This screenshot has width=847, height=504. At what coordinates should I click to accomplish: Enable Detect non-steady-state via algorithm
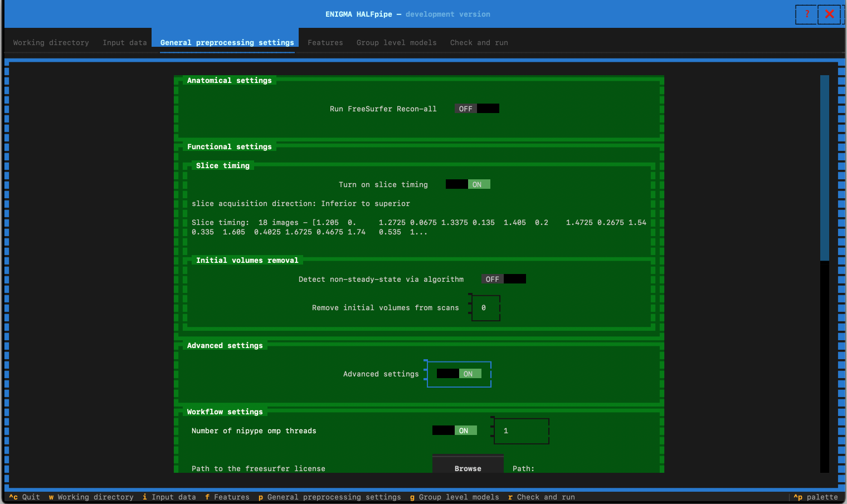point(504,279)
